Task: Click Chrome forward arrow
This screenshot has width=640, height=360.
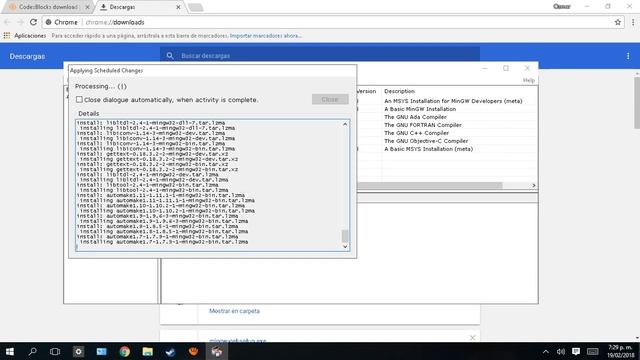Action: click(x=20, y=22)
